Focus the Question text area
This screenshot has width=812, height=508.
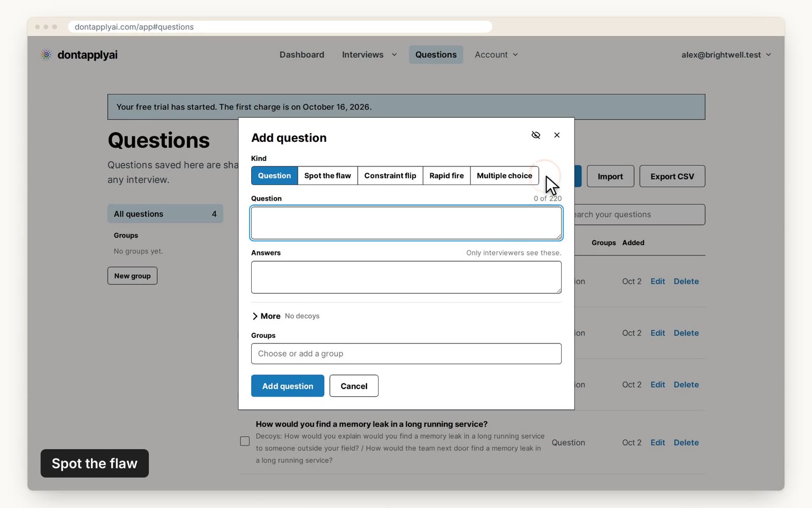tap(406, 223)
